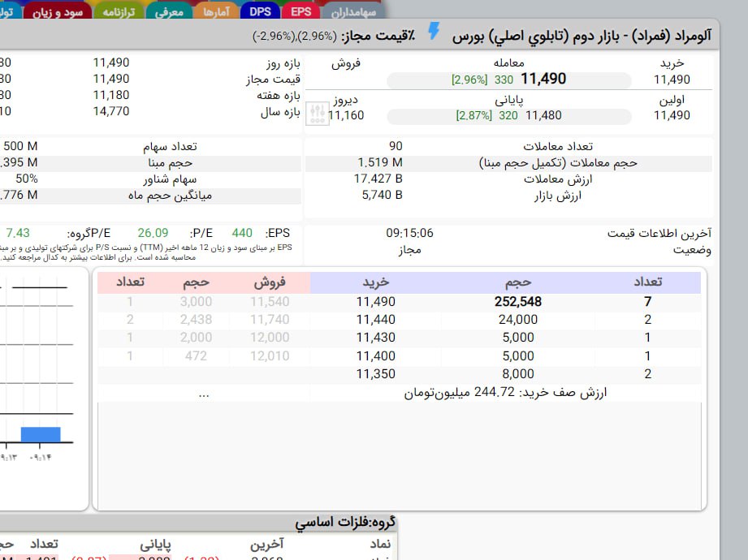The image size is (748, 560).
Task: Open the سود و زیان tab
Action: tap(57, 11)
